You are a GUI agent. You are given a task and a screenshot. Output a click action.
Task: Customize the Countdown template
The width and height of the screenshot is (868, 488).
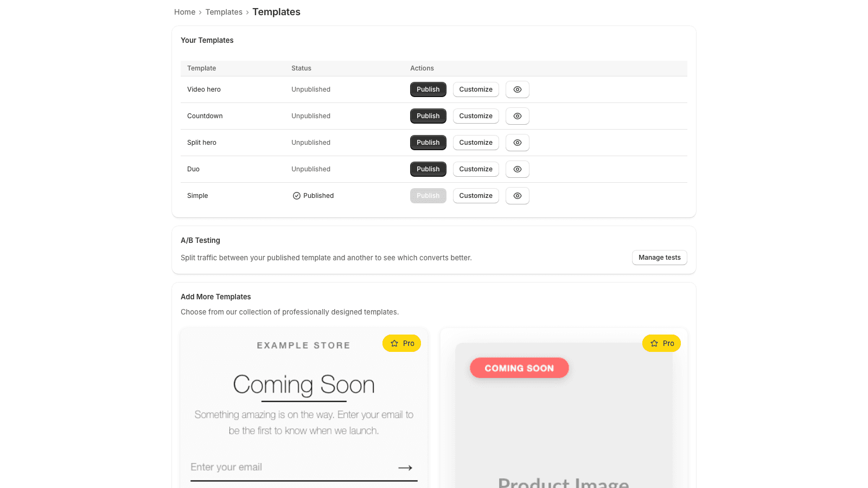476,116
